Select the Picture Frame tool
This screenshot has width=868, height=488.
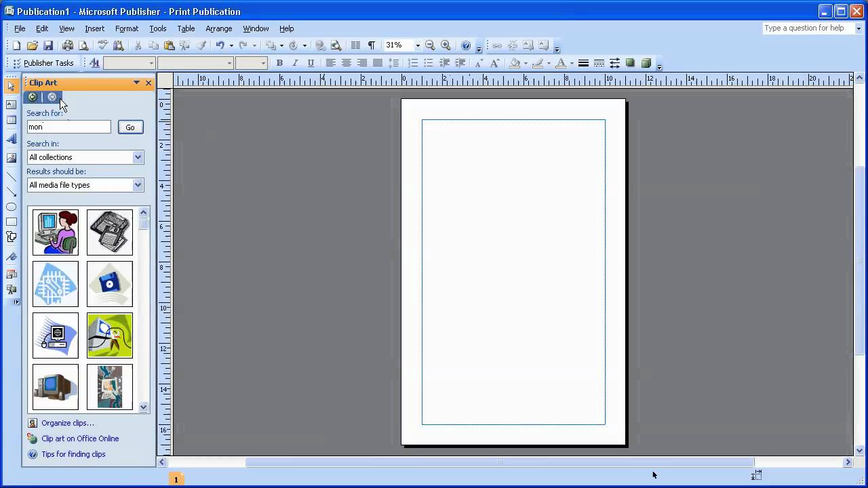pyautogui.click(x=11, y=158)
